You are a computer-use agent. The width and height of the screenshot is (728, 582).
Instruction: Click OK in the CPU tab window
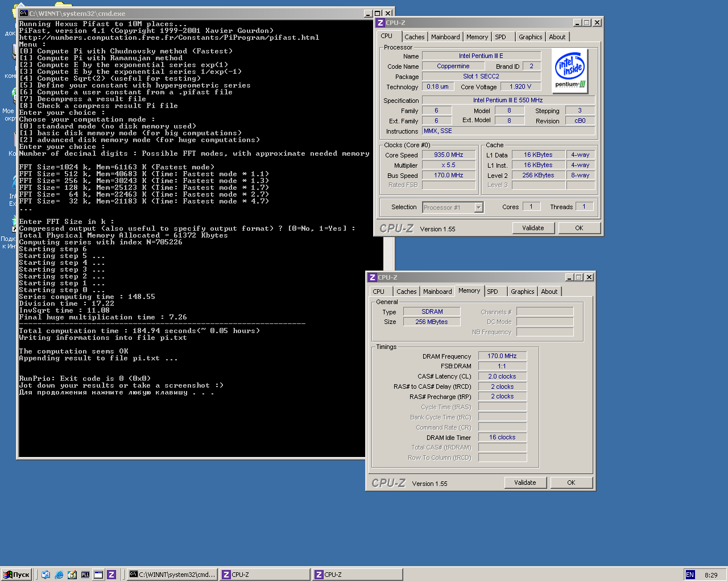(x=579, y=228)
